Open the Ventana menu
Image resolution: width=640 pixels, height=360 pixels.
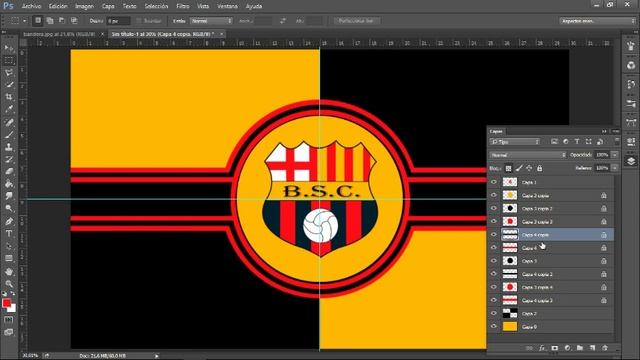point(227,6)
